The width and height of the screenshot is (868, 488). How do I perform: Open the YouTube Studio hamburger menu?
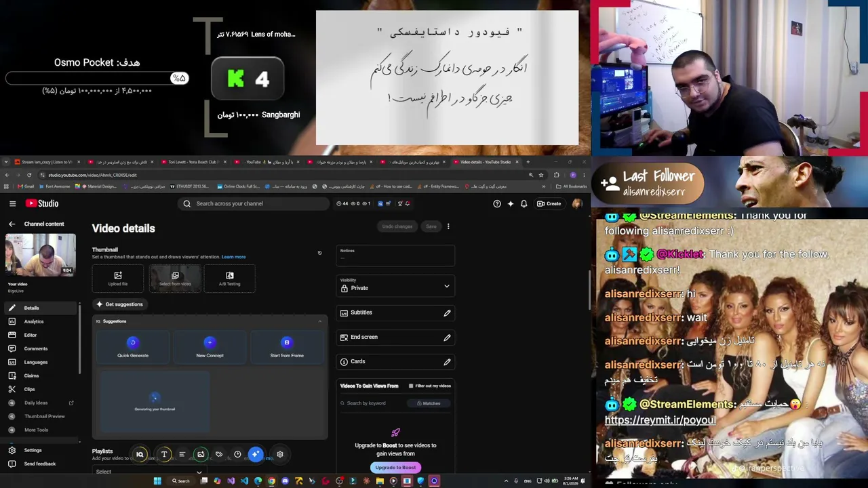pyautogui.click(x=12, y=203)
